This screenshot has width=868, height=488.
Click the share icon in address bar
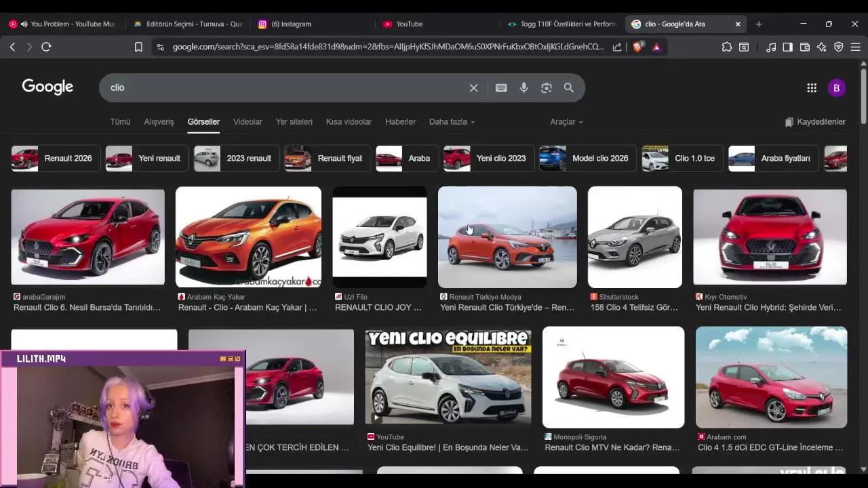pyautogui.click(x=617, y=47)
